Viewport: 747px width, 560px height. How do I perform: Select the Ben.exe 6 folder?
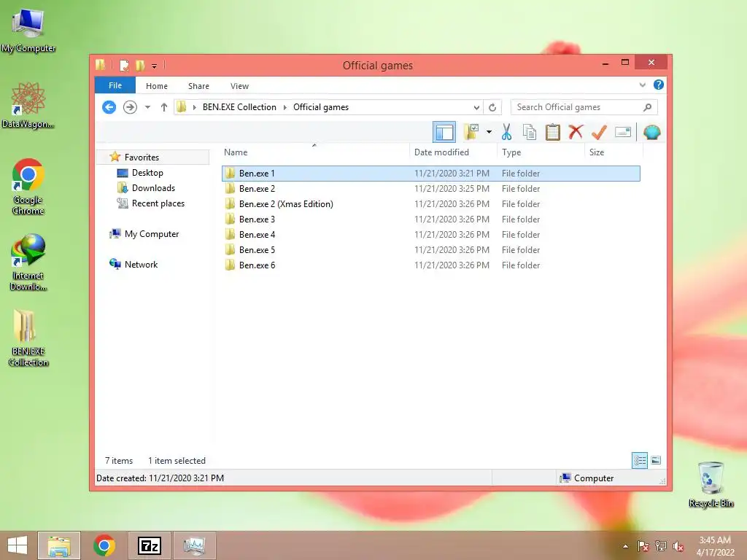tap(430, 265)
